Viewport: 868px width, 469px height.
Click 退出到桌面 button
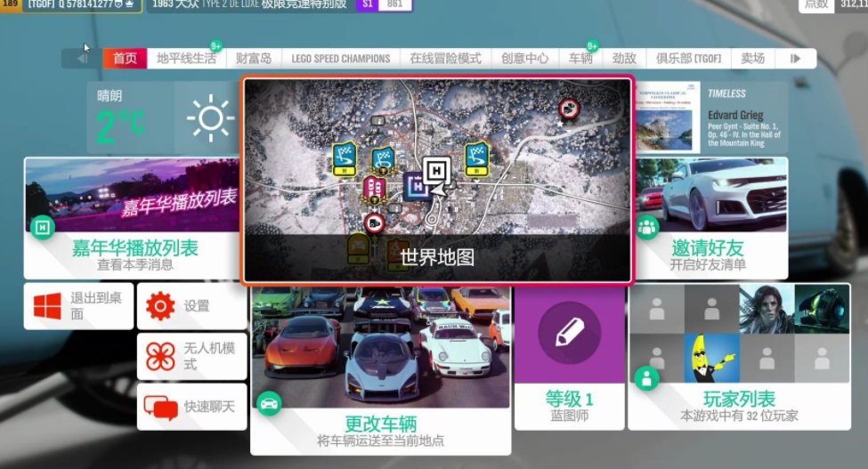78,306
